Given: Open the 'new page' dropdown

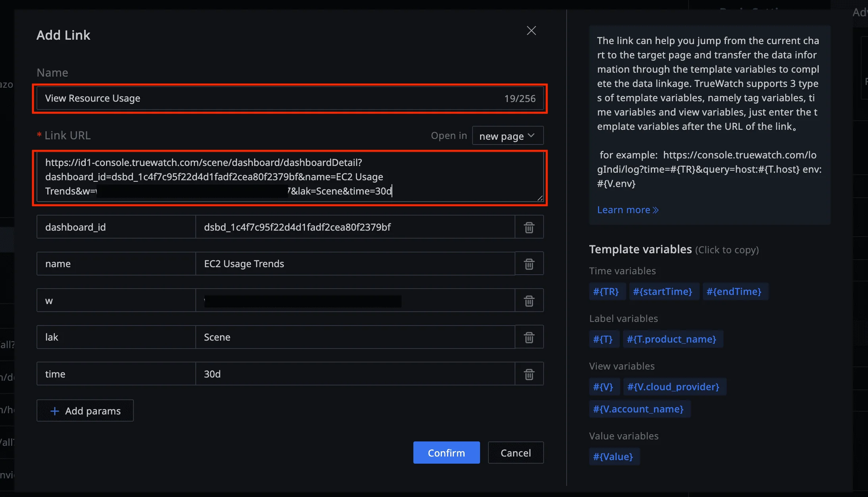Looking at the screenshot, I should pyautogui.click(x=507, y=136).
